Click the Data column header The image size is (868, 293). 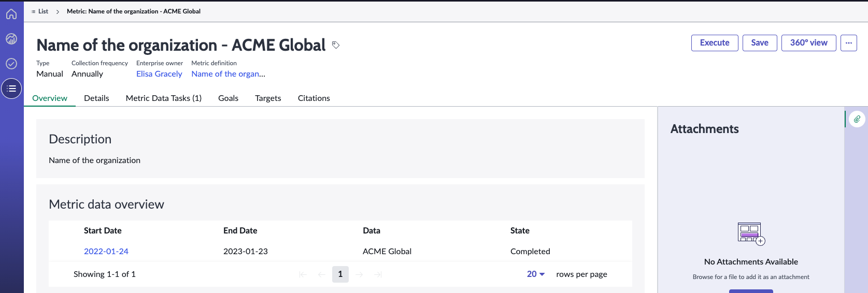pos(372,231)
